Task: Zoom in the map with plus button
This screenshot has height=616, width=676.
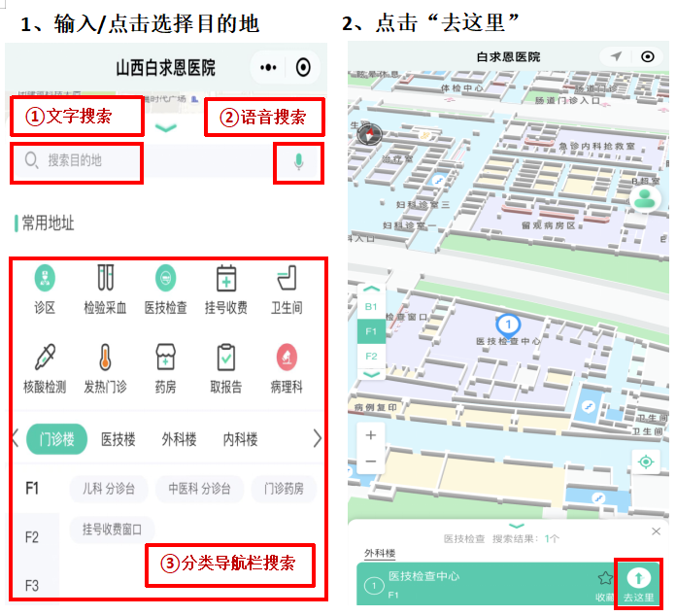Action: pos(371,435)
